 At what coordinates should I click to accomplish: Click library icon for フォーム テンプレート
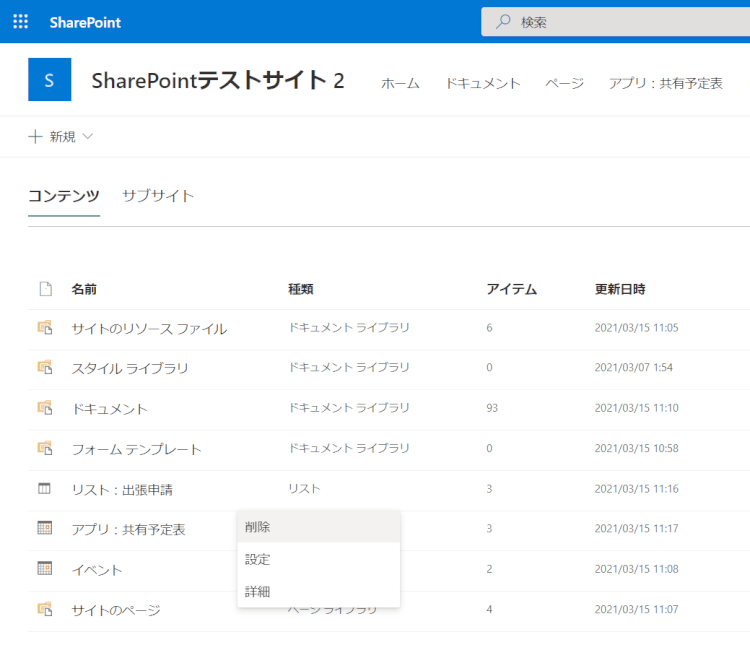coord(45,448)
